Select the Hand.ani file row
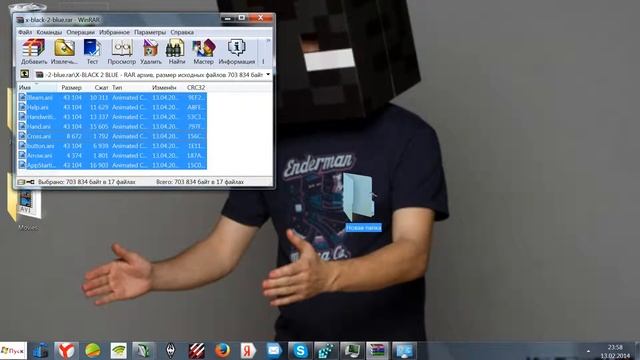Viewport: 640px width, 360px height. pos(112,127)
